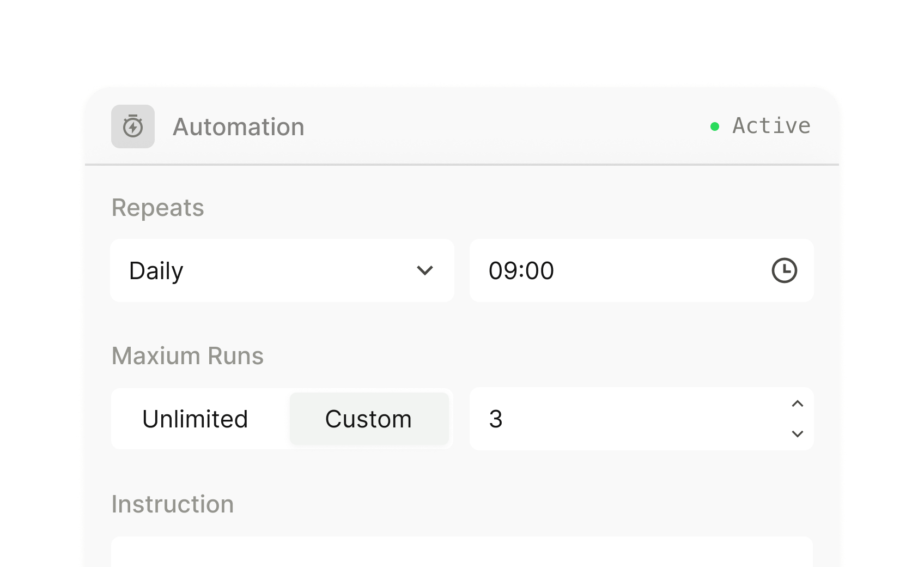Click into the Instruction text box
Image resolution: width=924 pixels, height=567 pixels.
pos(462,552)
